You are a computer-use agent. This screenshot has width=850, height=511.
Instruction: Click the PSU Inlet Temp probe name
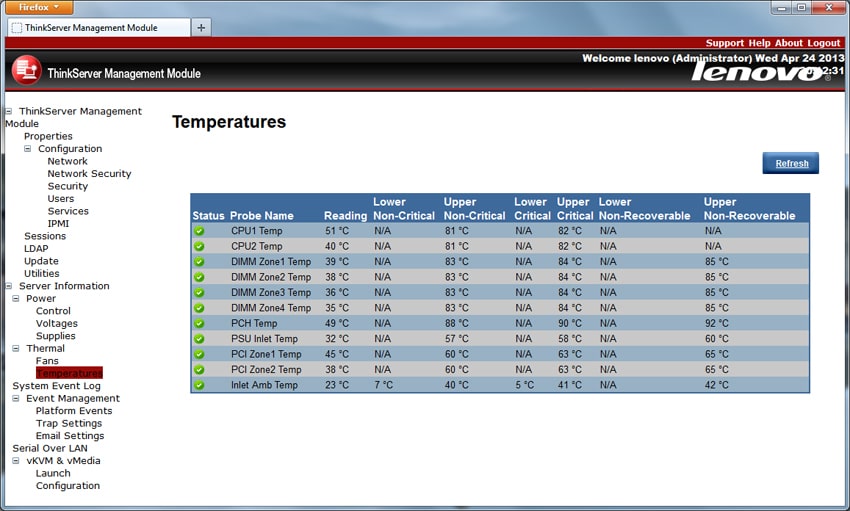tap(264, 339)
